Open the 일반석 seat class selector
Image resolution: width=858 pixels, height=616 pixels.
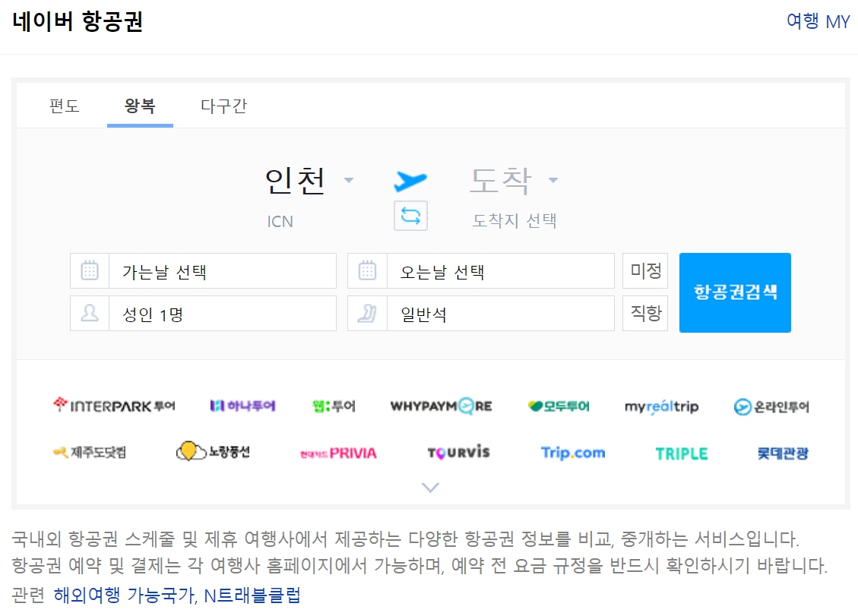click(481, 314)
